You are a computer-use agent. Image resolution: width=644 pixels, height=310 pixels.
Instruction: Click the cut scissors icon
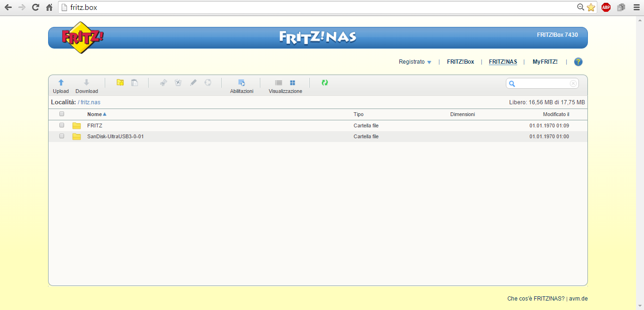[x=163, y=83]
